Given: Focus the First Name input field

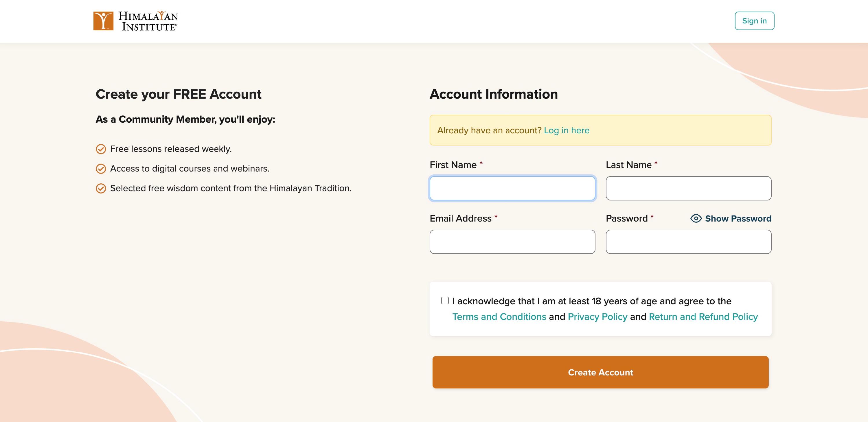Looking at the screenshot, I should (x=512, y=188).
